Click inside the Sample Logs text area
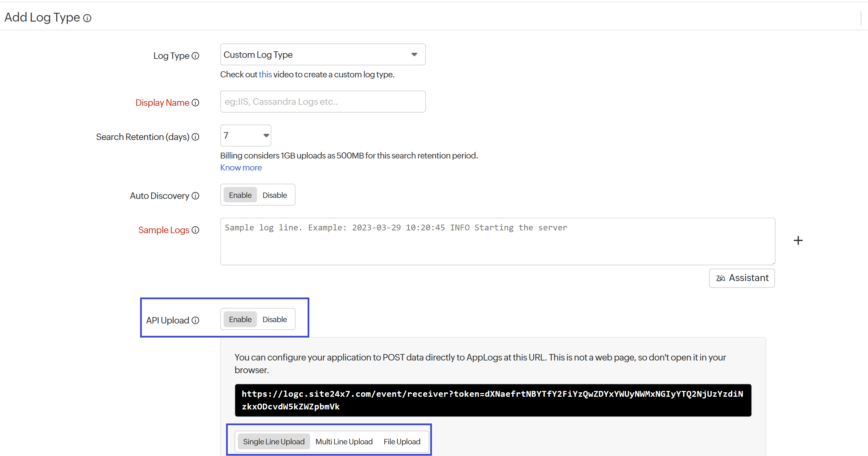This screenshot has width=868, height=456. pos(498,241)
